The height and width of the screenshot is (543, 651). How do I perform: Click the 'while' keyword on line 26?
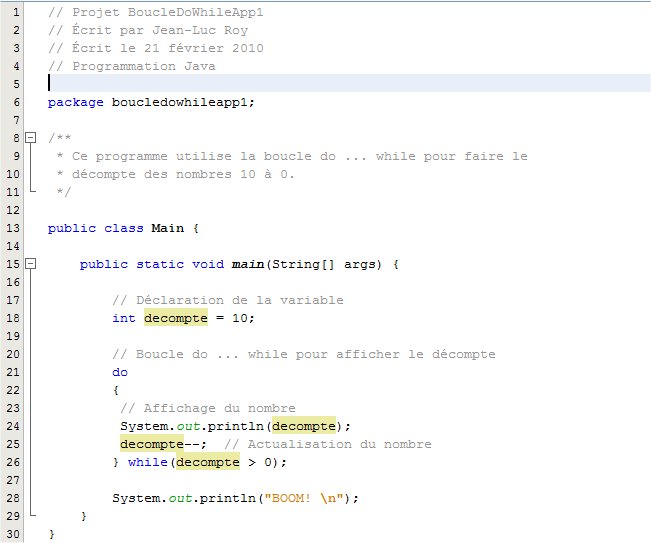coord(147,462)
